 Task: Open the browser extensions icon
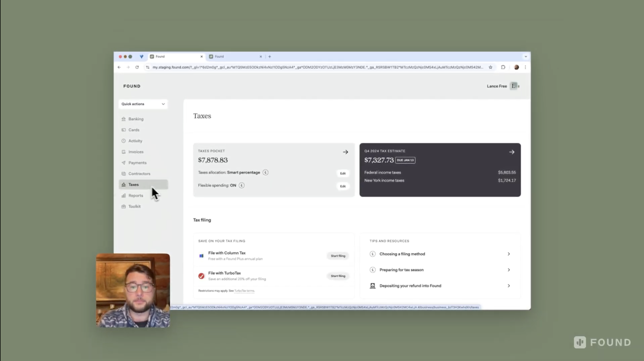pyautogui.click(x=503, y=67)
